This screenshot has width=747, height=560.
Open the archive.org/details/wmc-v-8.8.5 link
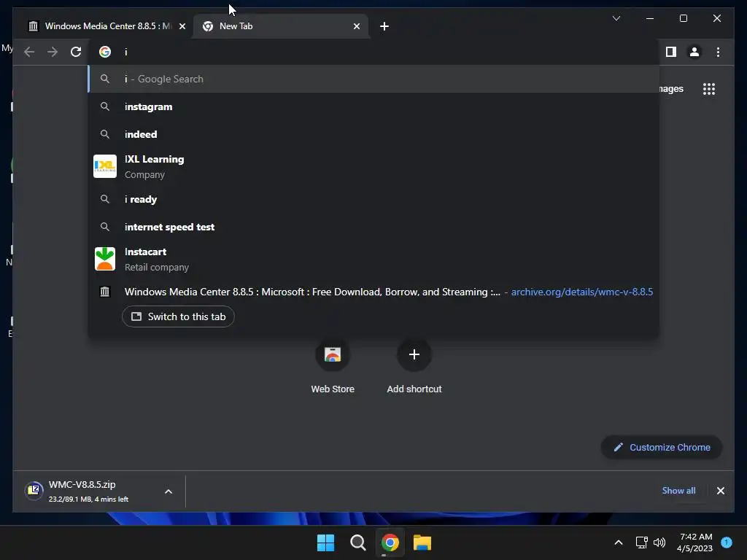(x=581, y=292)
